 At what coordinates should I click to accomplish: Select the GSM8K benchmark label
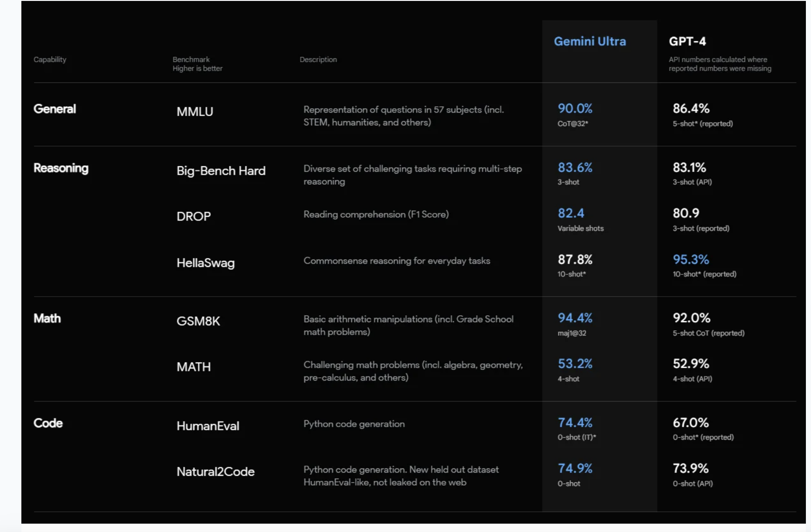198,321
